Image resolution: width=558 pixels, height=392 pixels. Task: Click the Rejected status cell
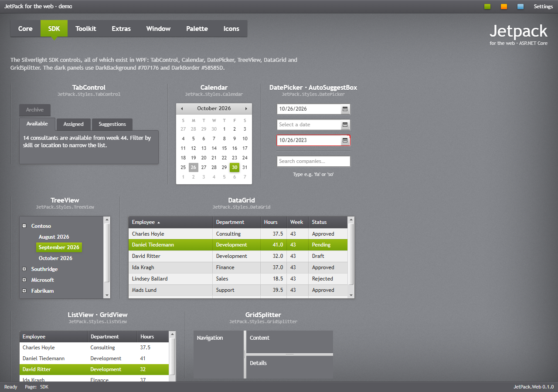[x=328, y=279]
